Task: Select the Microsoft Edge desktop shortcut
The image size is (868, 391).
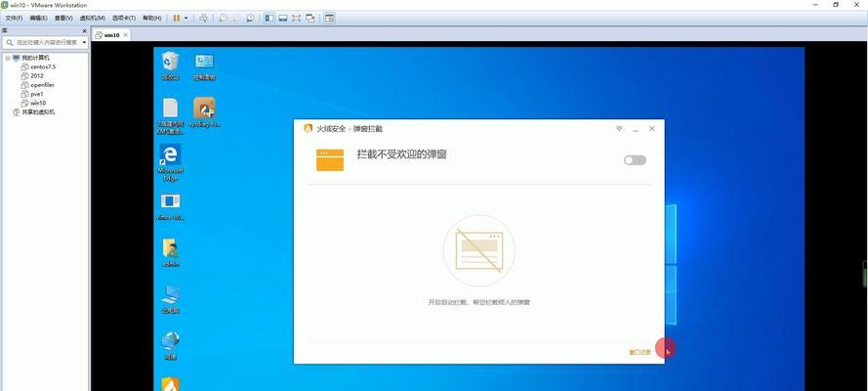Action: point(171,163)
